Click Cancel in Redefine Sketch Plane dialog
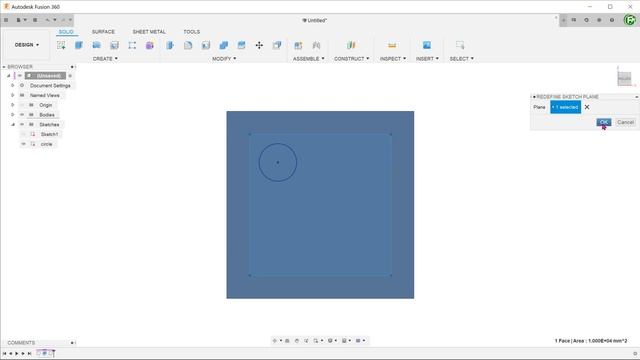The height and width of the screenshot is (360, 640). pos(626,122)
